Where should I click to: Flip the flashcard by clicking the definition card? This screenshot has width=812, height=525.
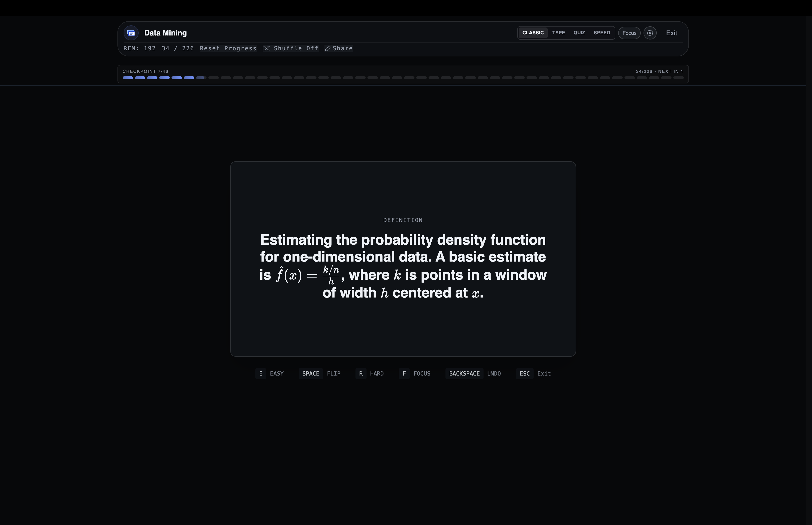click(403, 259)
